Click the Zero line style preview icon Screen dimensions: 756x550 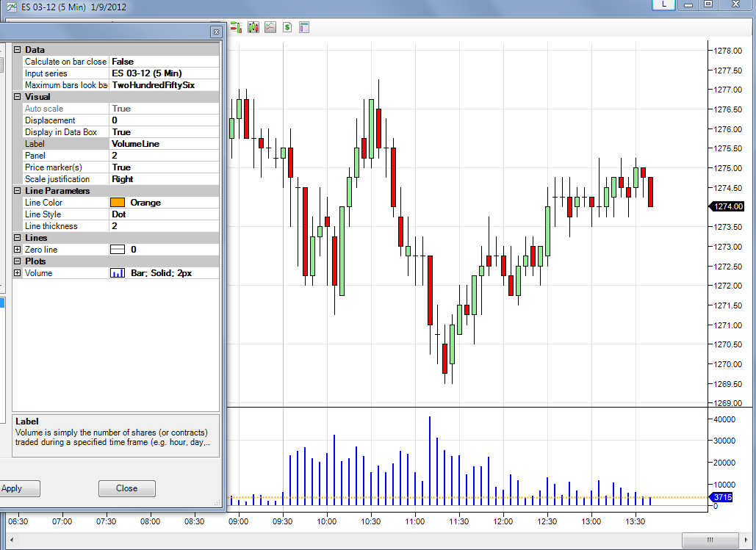[x=118, y=249]
